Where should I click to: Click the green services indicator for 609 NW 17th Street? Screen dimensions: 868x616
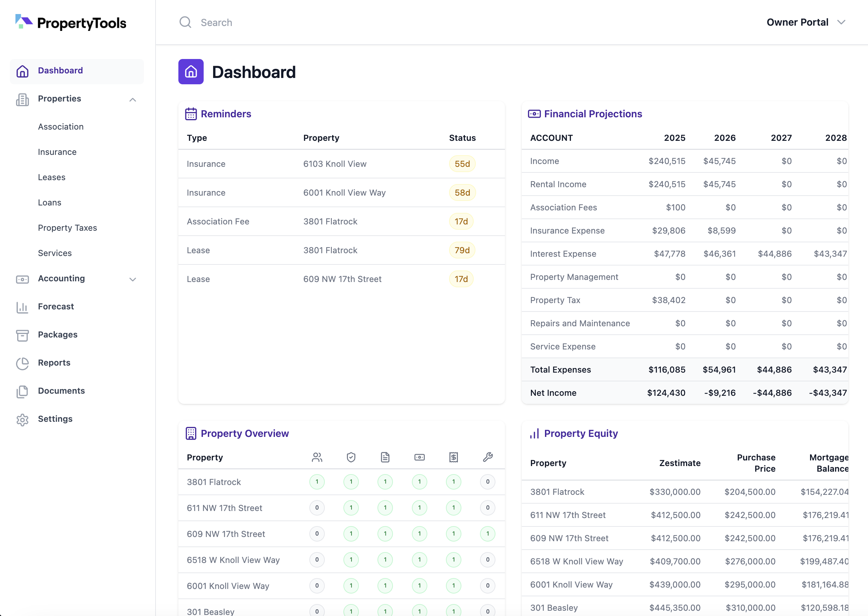[488, 534]
